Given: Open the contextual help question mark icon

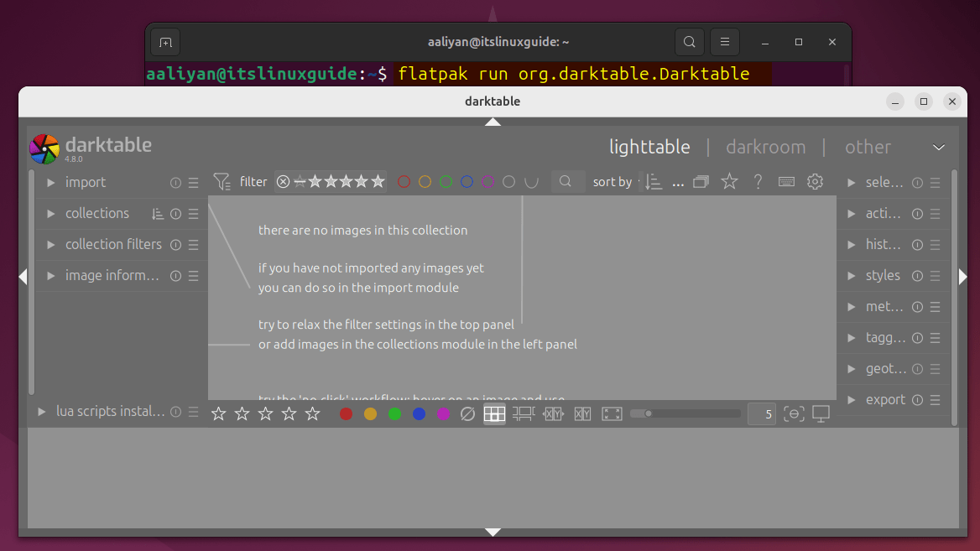Looking at the screenshot, I should click(758, 181).
